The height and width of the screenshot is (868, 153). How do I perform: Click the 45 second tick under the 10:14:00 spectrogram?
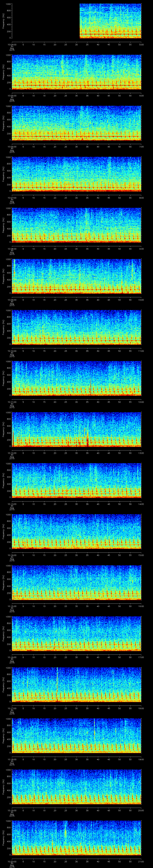pyautogui.click(x=109, y=555)
